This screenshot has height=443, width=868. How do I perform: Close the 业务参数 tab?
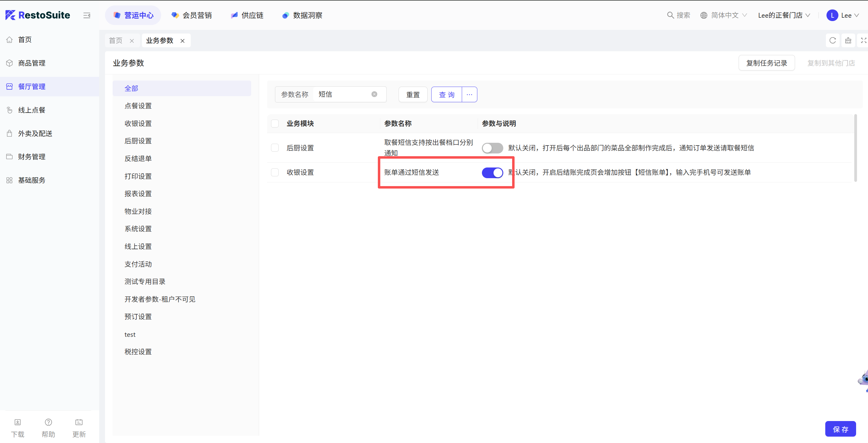[x=182, y=41]
